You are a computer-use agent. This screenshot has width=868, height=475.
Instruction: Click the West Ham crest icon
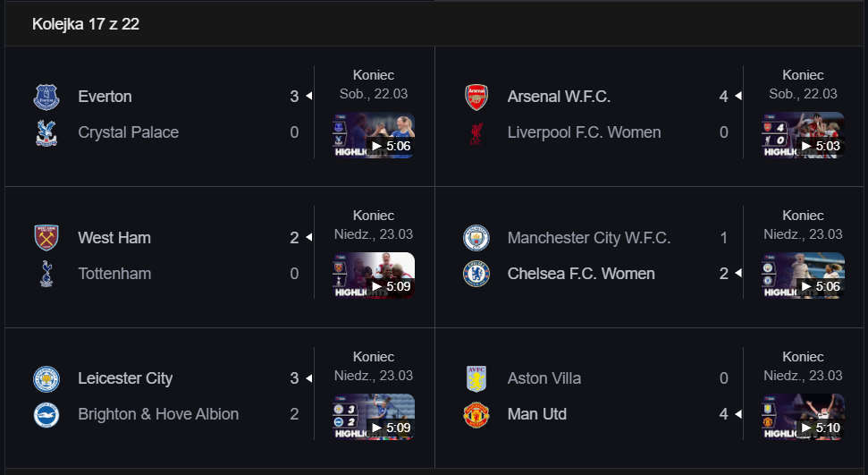46,238
